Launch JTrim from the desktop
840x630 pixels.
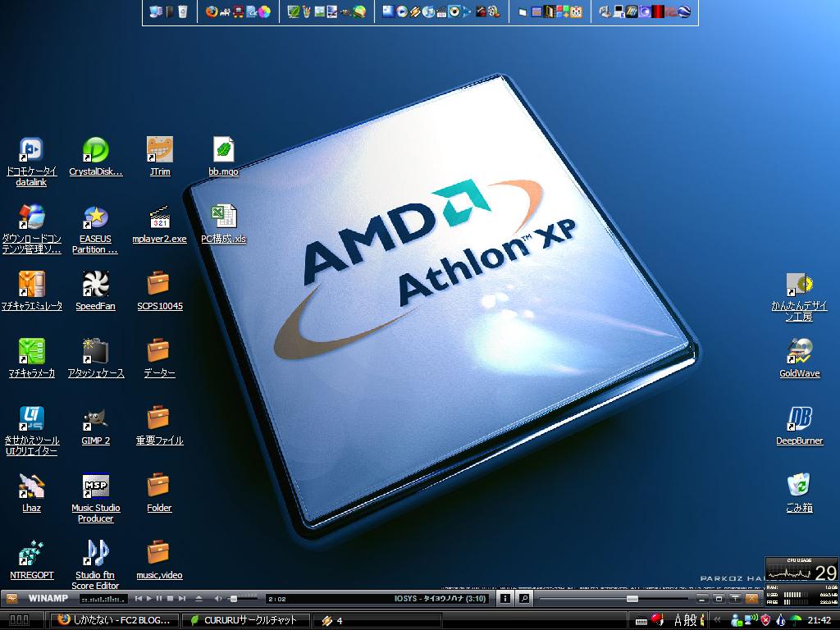160,157
